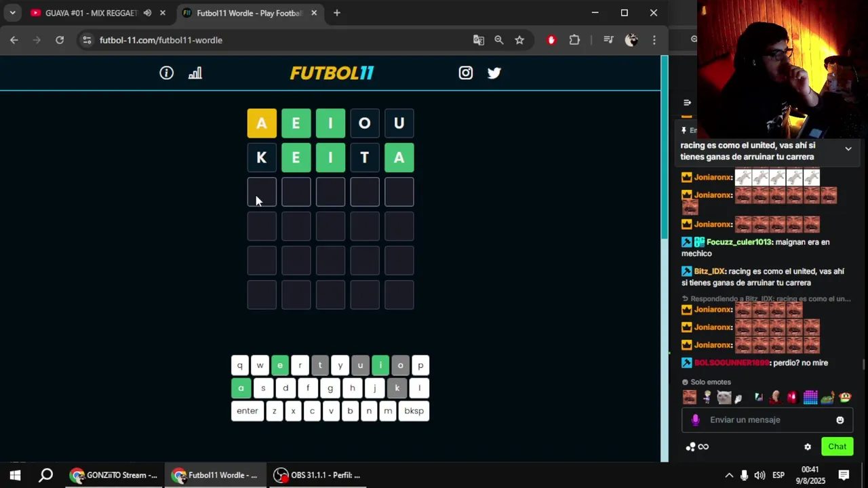Image resolution: width=868 pixels, height=488 pixels.
Task: Tap the on-screen n key
Action: (x=369, y=411)
